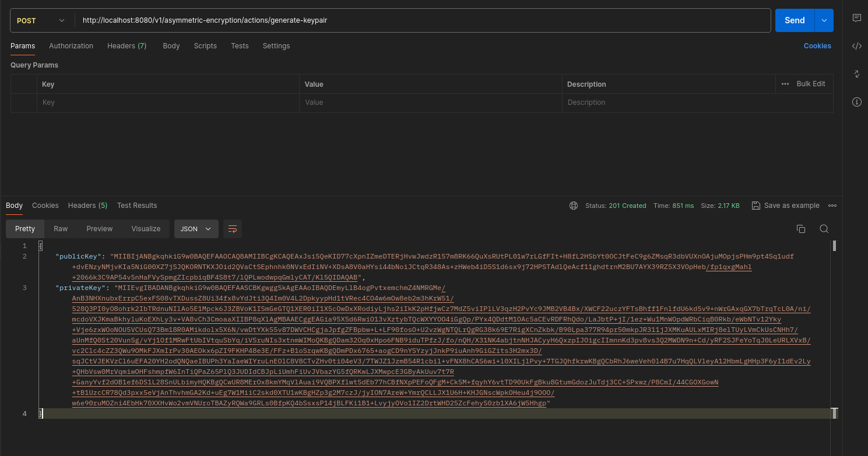Open the Tests tab
Image resolution: width=868 pixels, height=456 pixels.
(240, 46)
